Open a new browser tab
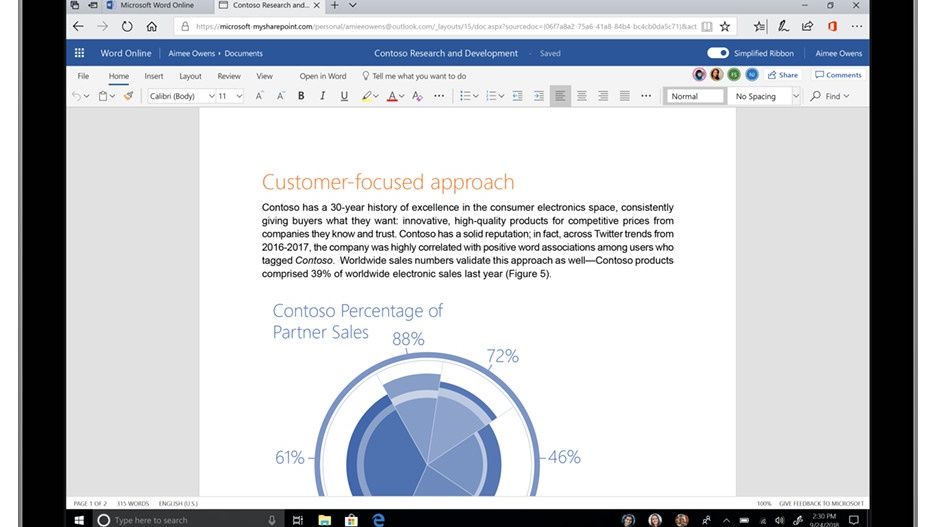This screenshot has width=936, height=527. [x=335, y=5]
